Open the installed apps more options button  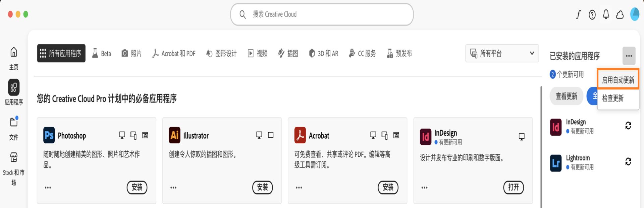[x=629, y=56]
